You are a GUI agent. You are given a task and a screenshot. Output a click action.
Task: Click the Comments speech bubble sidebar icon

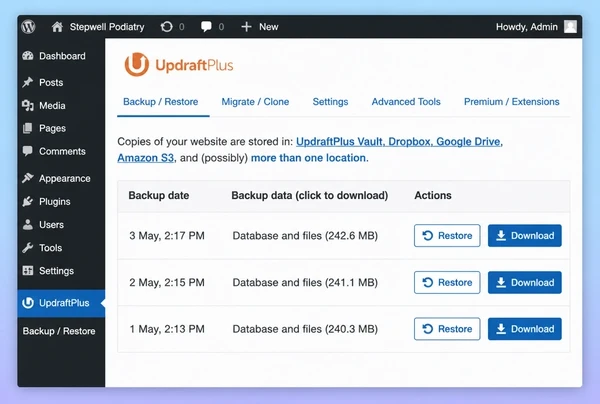[x=28, y=151]
